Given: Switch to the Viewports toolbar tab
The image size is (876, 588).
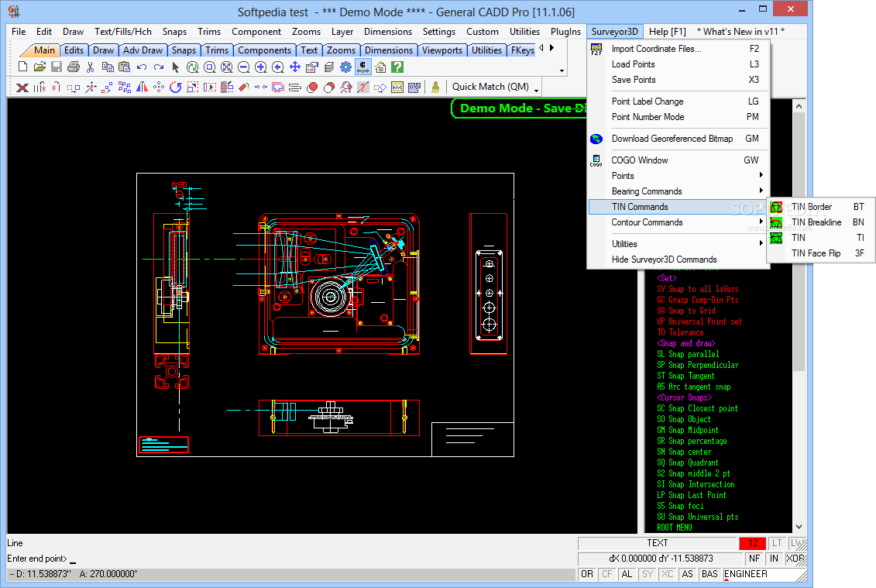Looking at the screenshot, I should tap(442, 50).
